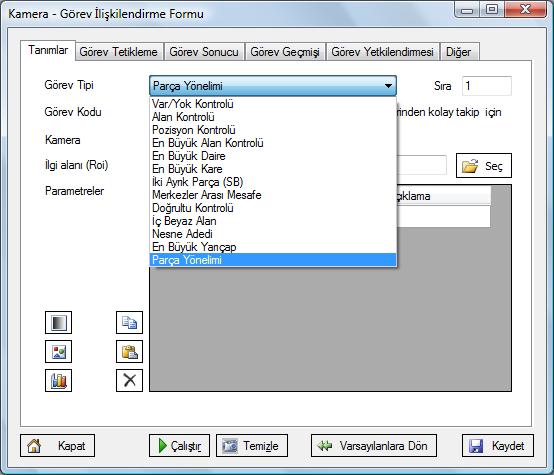Image resolution: width=554 pixels, height=475 pixels.
Task: Click the Temizle button
Action: click(x=252, y=446)
